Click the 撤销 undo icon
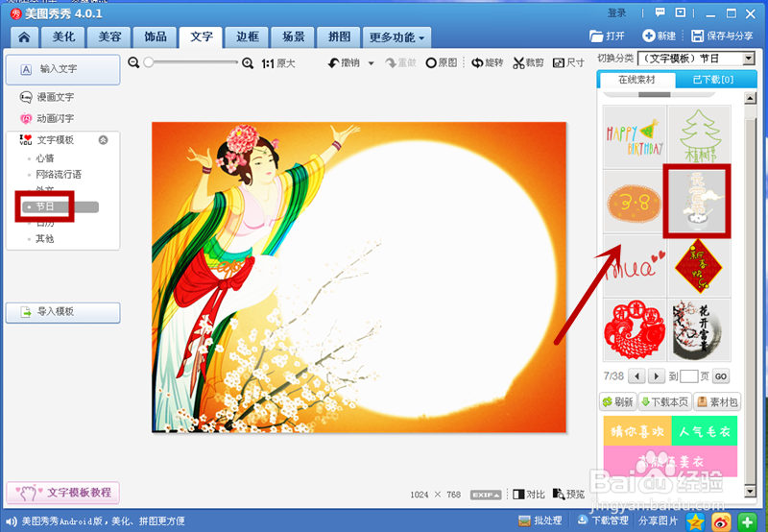768x532 pixels. click(333, 62)
